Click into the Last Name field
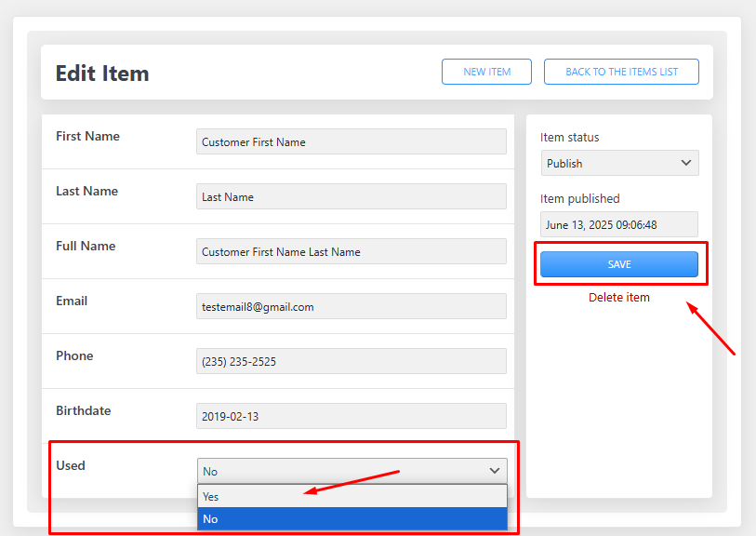756x536 pixels. pos(351,197)
